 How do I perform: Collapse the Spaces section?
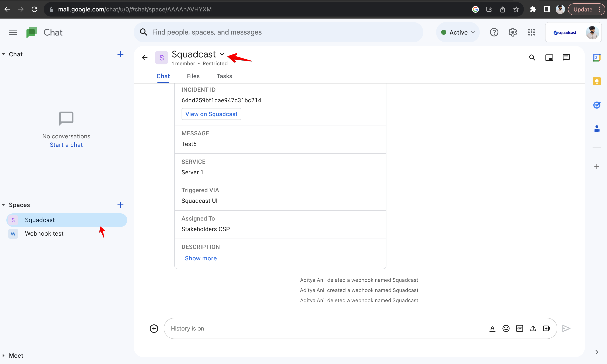click(x=3, y=205)
